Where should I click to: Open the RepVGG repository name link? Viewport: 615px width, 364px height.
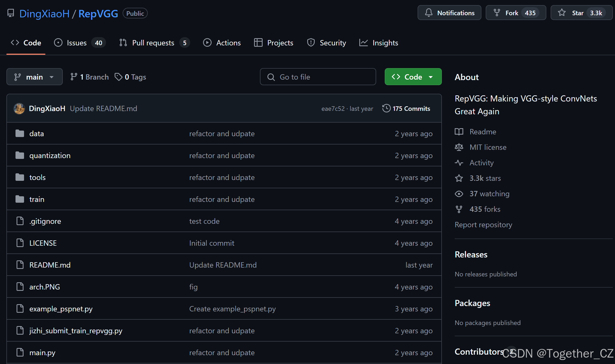98,14
